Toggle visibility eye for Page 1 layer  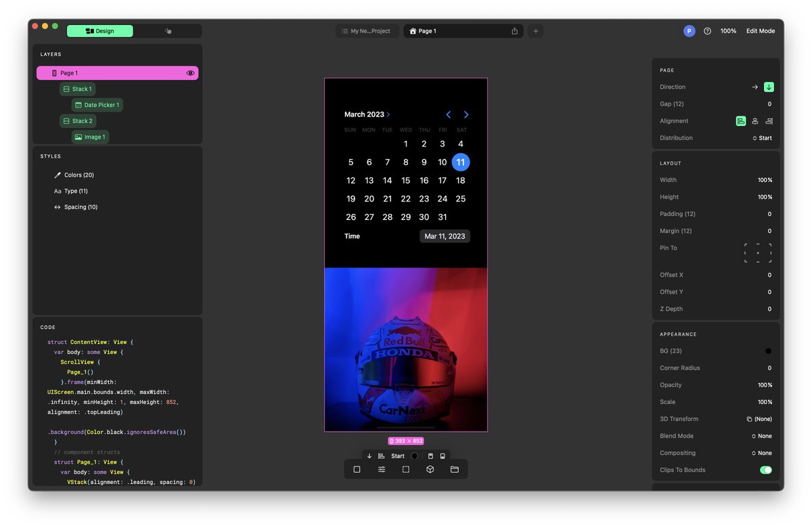click(190, 73)
